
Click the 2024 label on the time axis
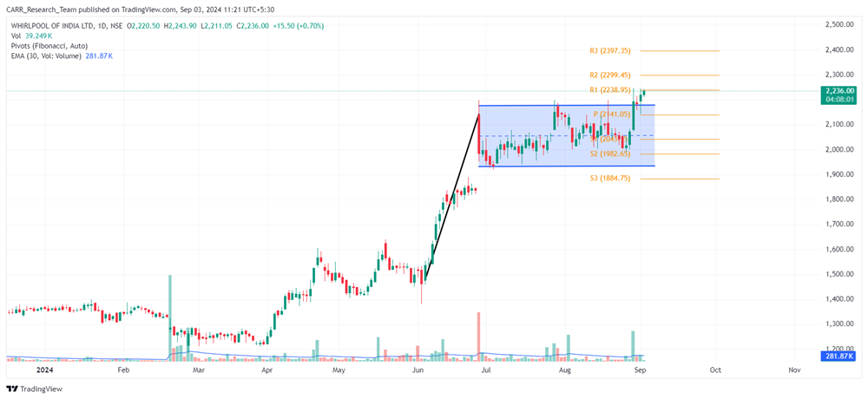[x=43, y=370]
